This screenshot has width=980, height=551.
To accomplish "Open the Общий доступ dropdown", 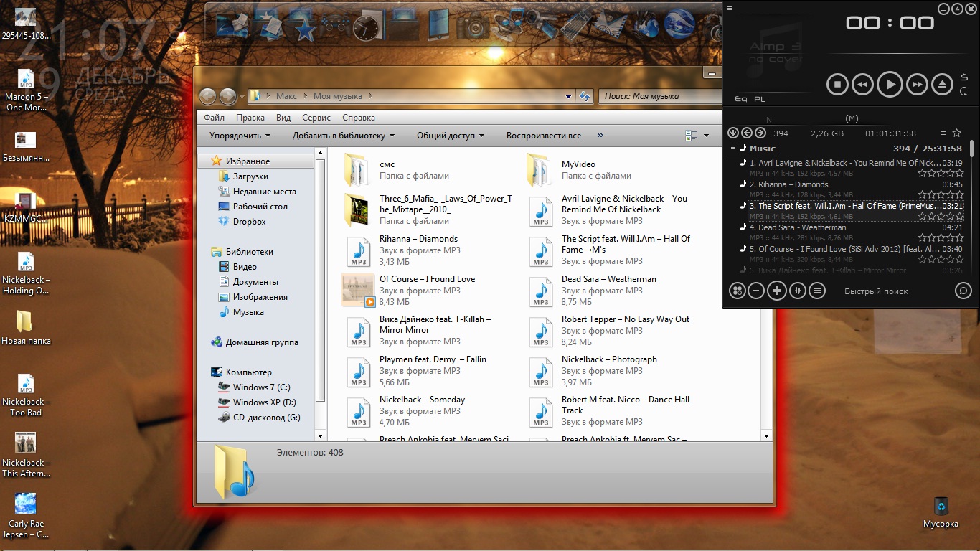I will 451,136.
